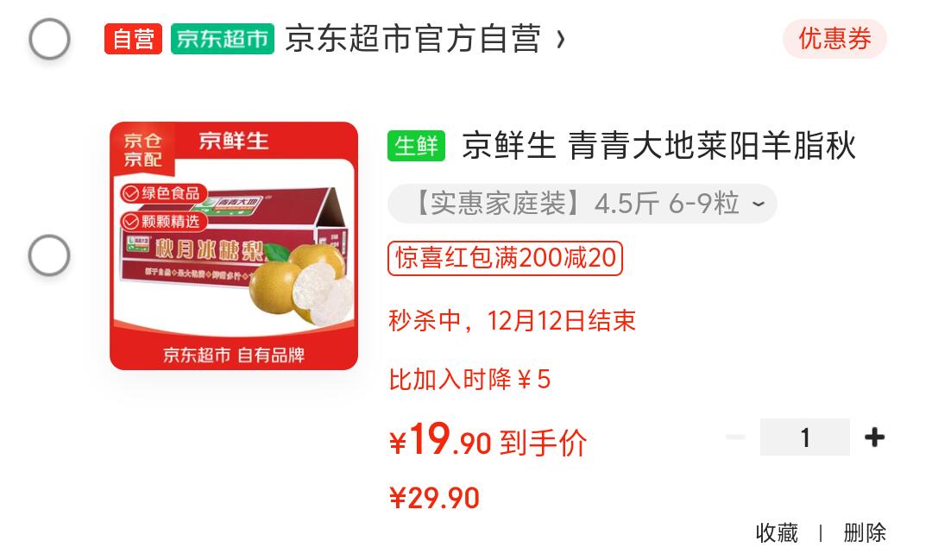Open the pear product thumbnail image
This screenshot has height=560, width=932.
pos(234,246)
